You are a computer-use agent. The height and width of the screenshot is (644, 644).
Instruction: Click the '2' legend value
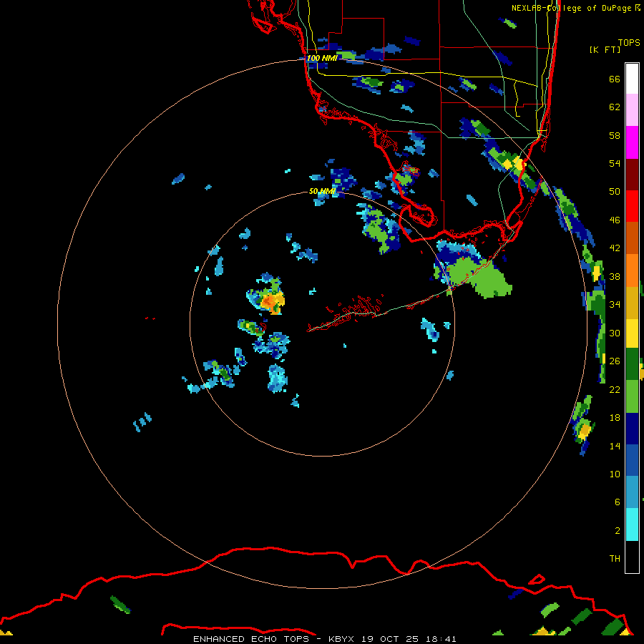[x=618, y=531]
